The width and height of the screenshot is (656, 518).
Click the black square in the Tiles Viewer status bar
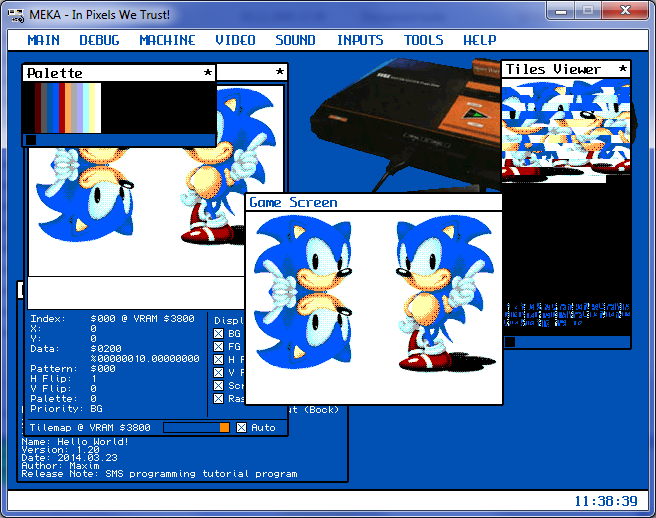(510, 342)
